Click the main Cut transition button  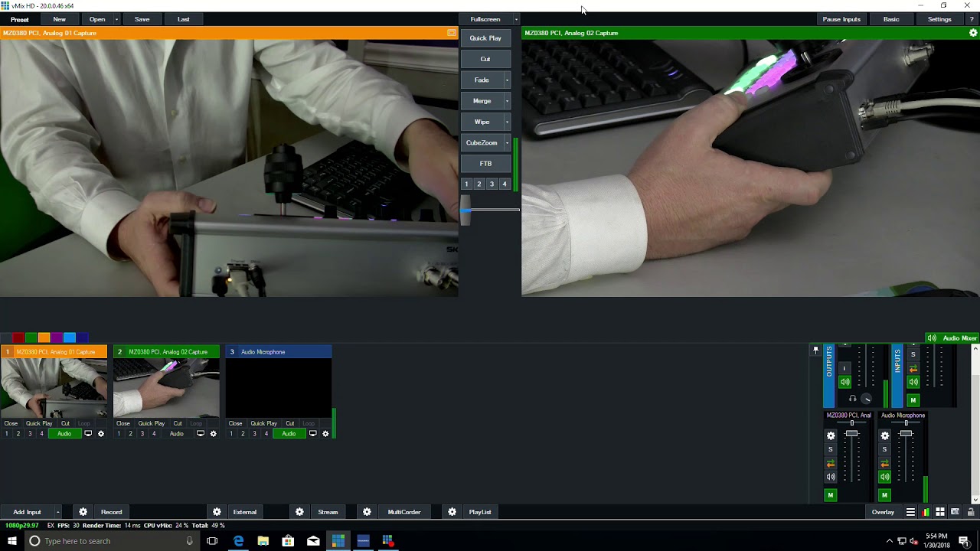pyautogui.click(x=485, y=59)
